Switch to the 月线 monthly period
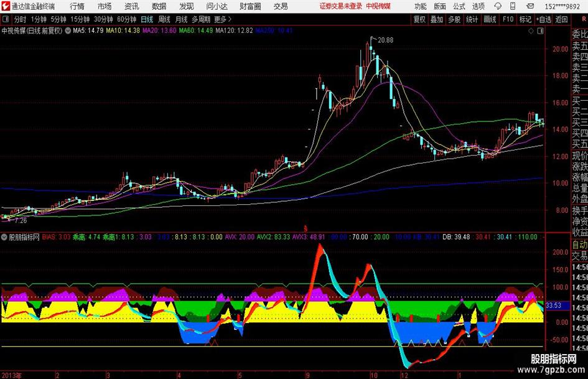The width and height of the screenshot is (588, 379). point(182,19)
